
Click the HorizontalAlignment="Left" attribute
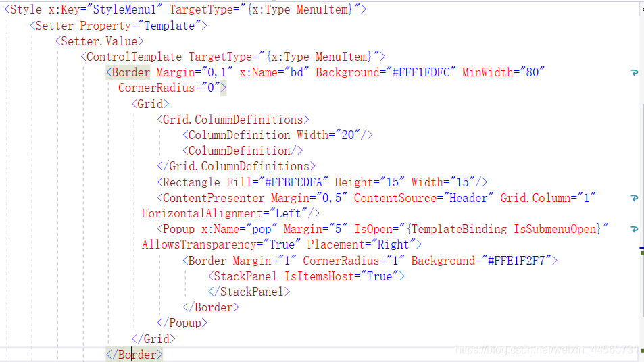coord(224,214)
